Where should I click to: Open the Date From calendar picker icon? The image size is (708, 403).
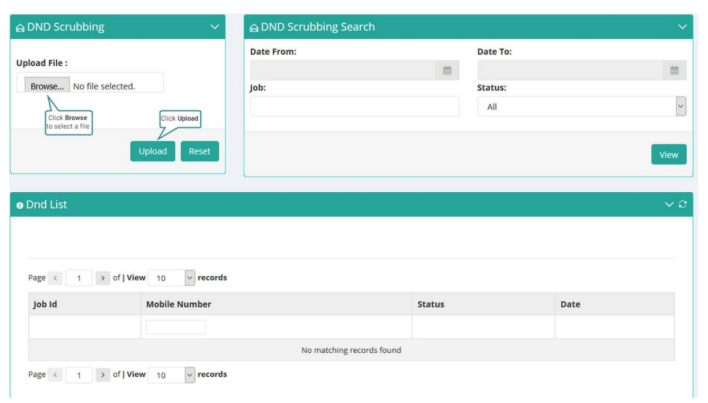447,70
